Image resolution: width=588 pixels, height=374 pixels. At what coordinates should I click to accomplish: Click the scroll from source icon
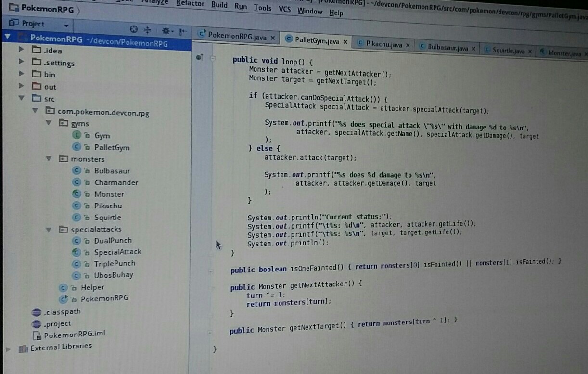(x=134, y=29)
